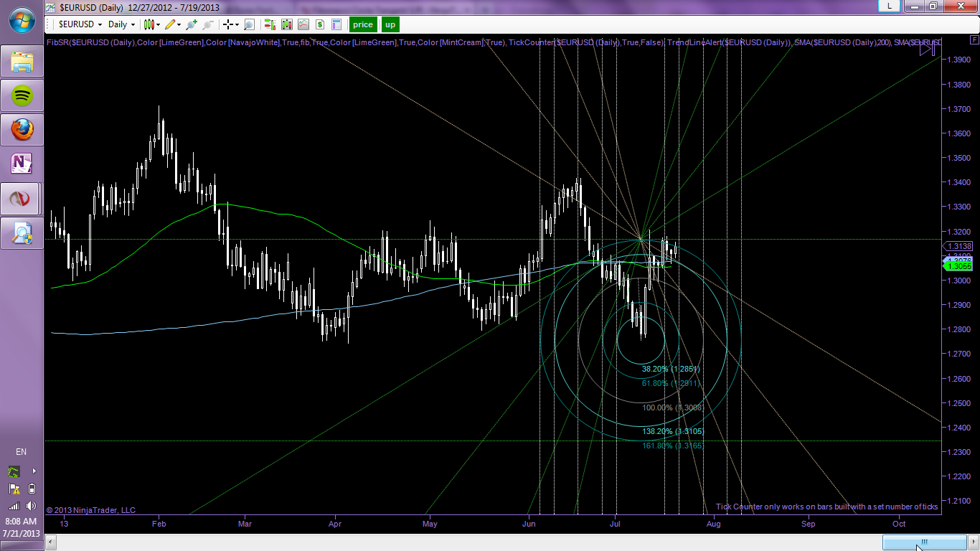Expand the drawing tools dropdown arrow
The width and height of the screenshot is (980, 551).
click(x=177, y=24)
